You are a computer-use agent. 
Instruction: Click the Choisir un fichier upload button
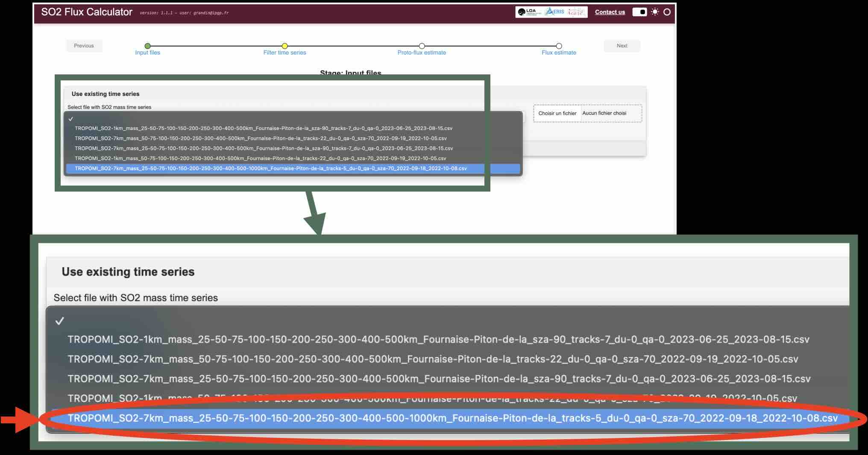[557, 113]
